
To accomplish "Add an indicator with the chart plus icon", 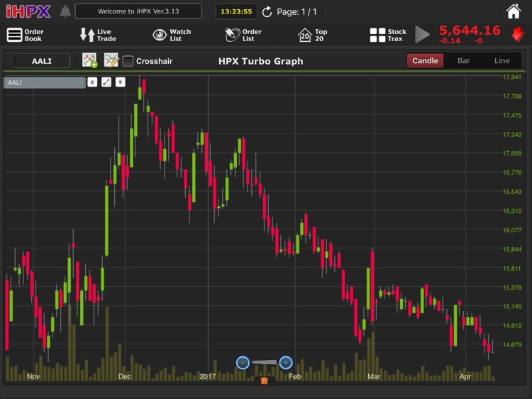I will (89, 61).
